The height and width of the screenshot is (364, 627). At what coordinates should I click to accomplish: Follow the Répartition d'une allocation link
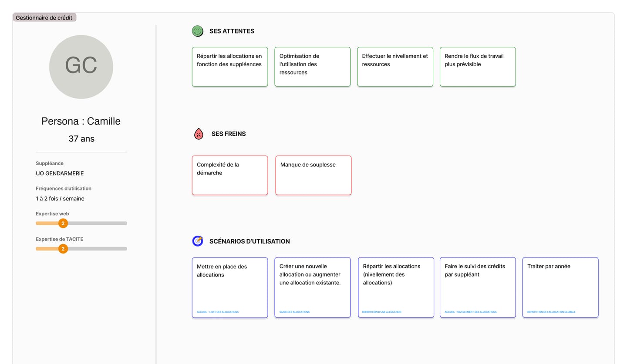[x=382, y=312]
